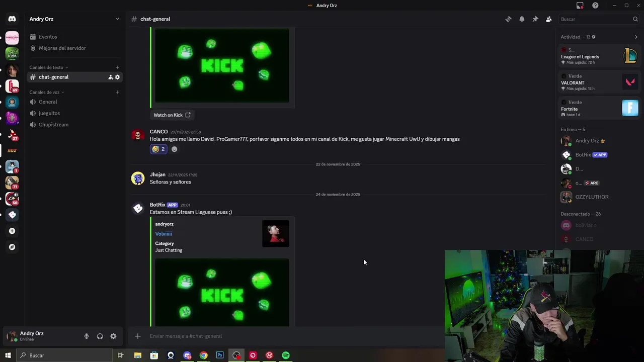Click the laughing emoji reaction with count 2
The width and height of the screenshot is (644, 362).
click(158, 149)
